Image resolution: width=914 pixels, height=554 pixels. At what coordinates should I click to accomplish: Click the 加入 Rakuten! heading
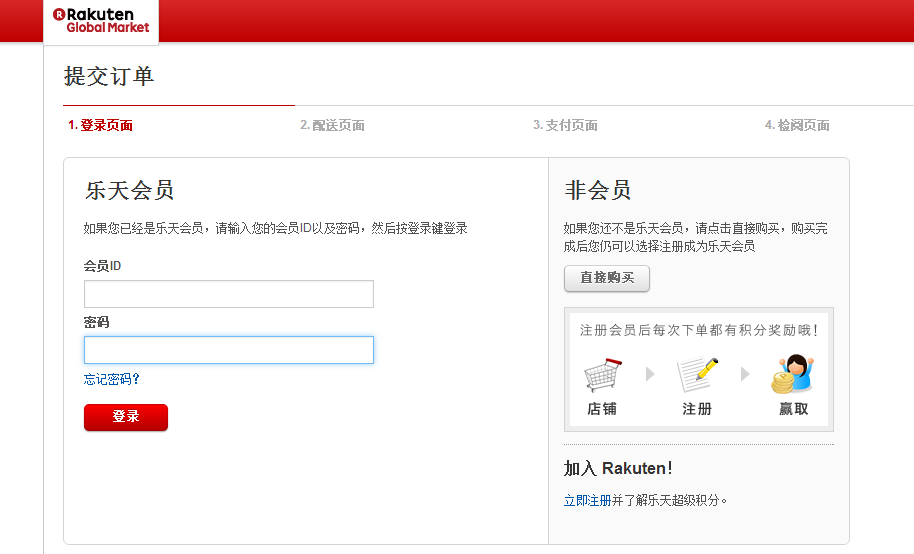pos(618,468)
